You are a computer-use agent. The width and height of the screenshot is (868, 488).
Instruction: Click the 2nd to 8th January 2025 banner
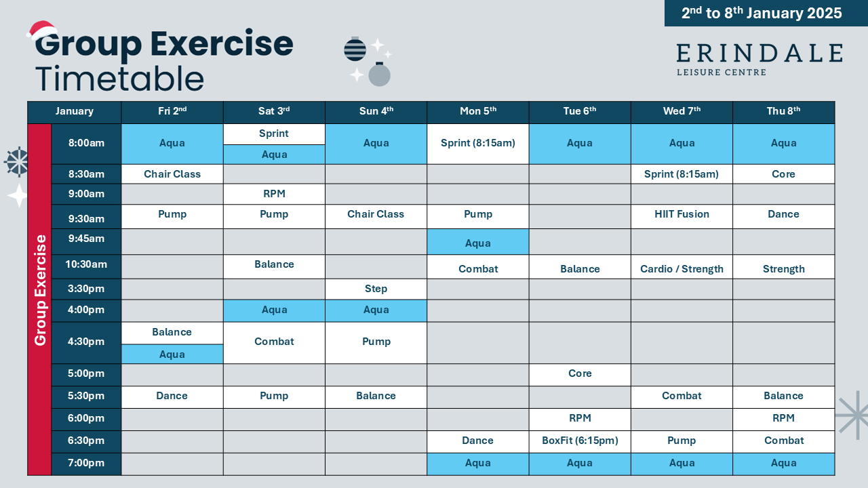click(x=766, y=13)
